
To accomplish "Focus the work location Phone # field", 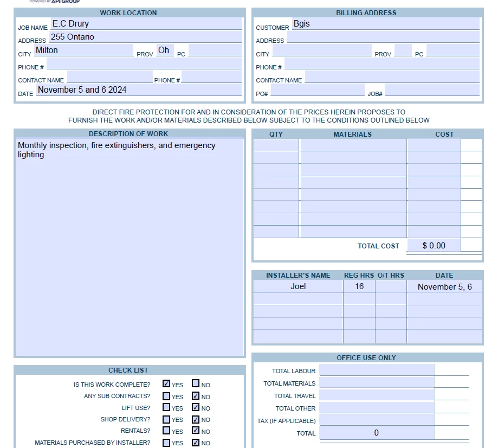I will (x=144, y=63).
